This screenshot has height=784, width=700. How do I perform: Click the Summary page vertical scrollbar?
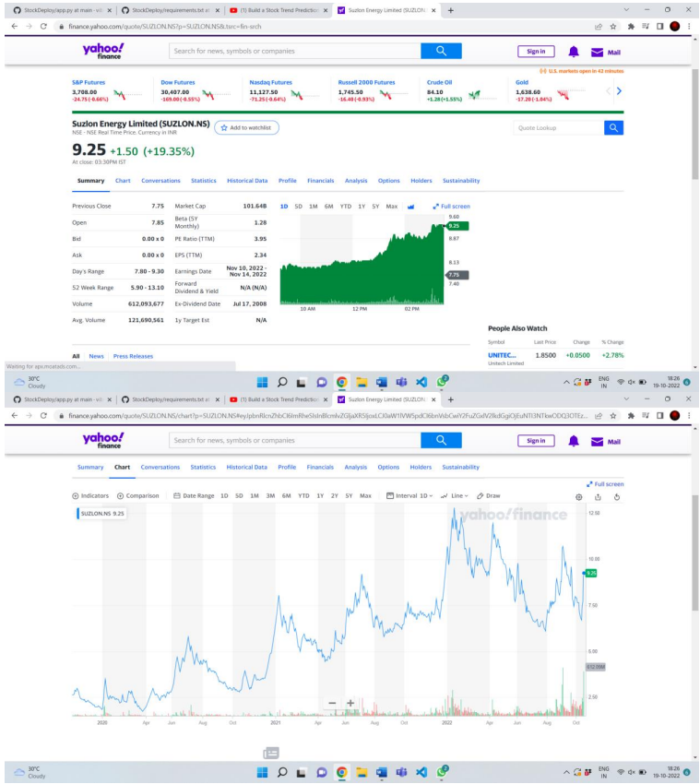pos(695,125)
